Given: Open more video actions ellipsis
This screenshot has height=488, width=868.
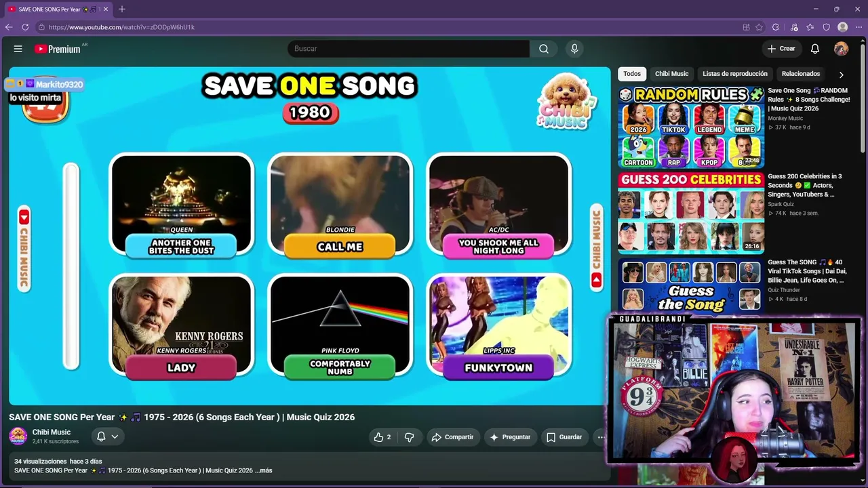Looking at the screenshot, I should 600,437.
